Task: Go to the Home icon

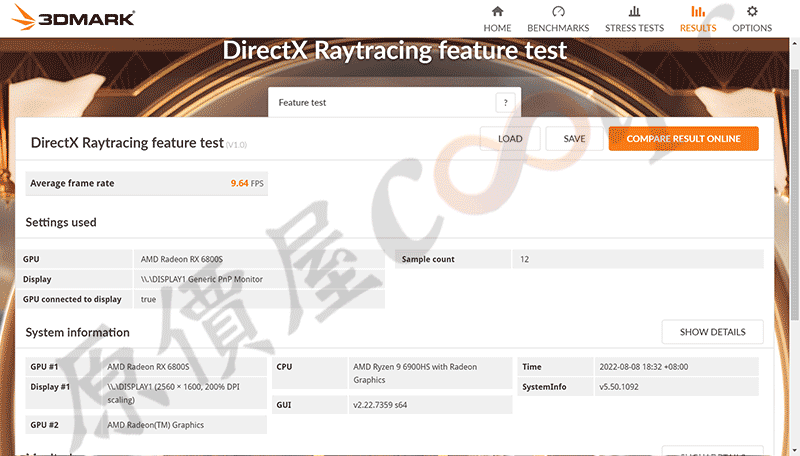Action: click(497, 11)
